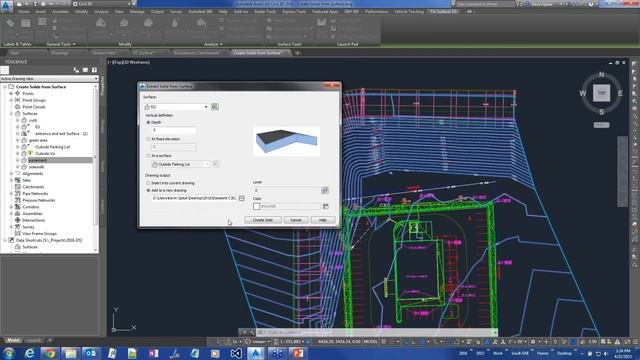Open PowerPoint from the taskbar
This screenshot has height=360, width=640.
(x=298, y=353)
